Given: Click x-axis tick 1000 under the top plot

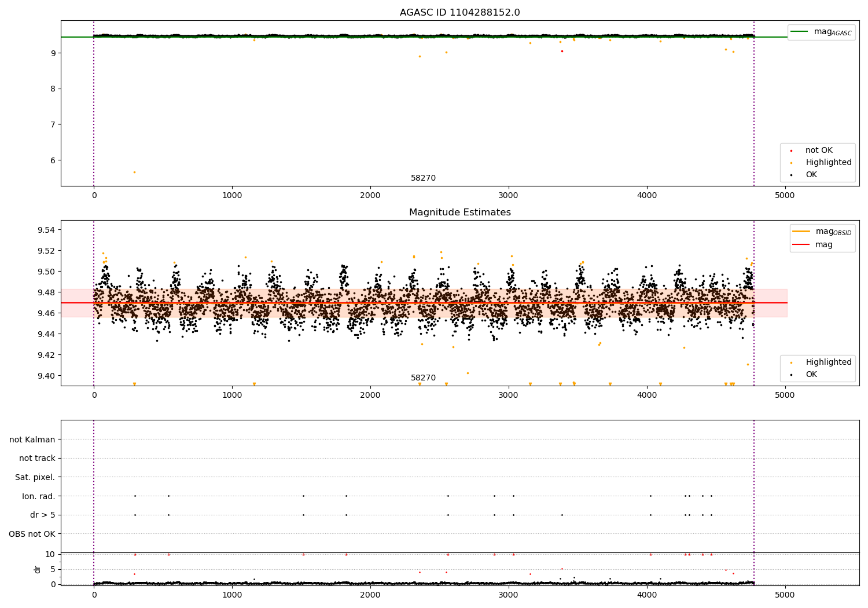Looking at the screenshot, I should 232,196.
